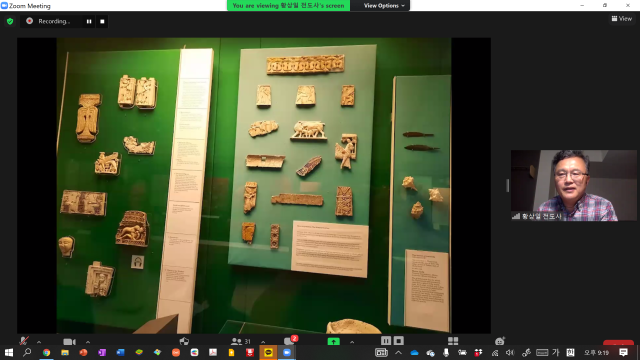Stop recording from top-left indicator
The height and width of the screenshot is (360, 640).
(102, 21)
